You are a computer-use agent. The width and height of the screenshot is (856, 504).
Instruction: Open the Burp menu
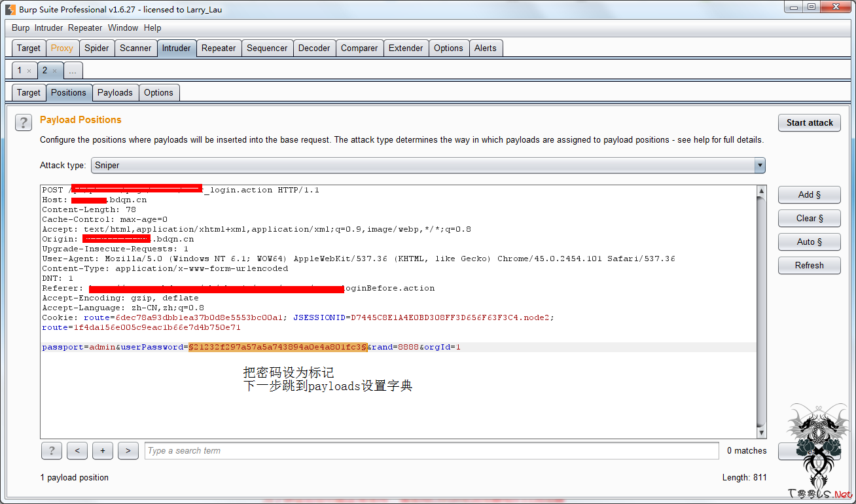point(20,27)
